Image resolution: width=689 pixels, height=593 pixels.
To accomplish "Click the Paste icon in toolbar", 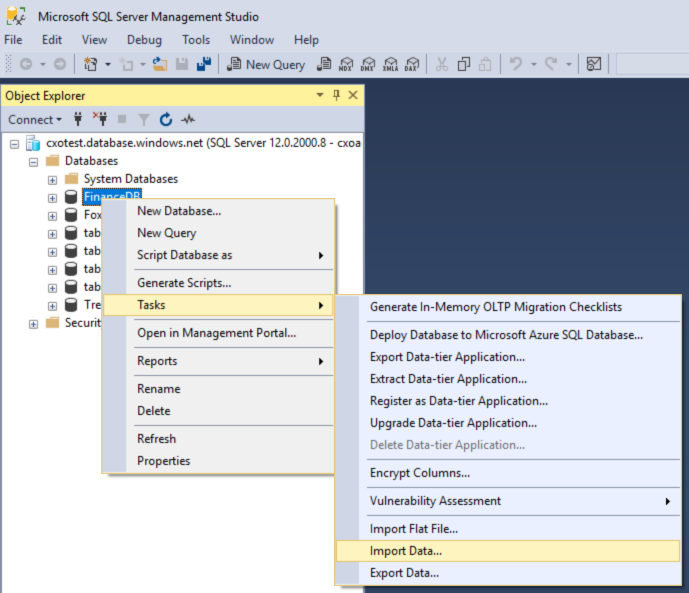I will 485,65.
